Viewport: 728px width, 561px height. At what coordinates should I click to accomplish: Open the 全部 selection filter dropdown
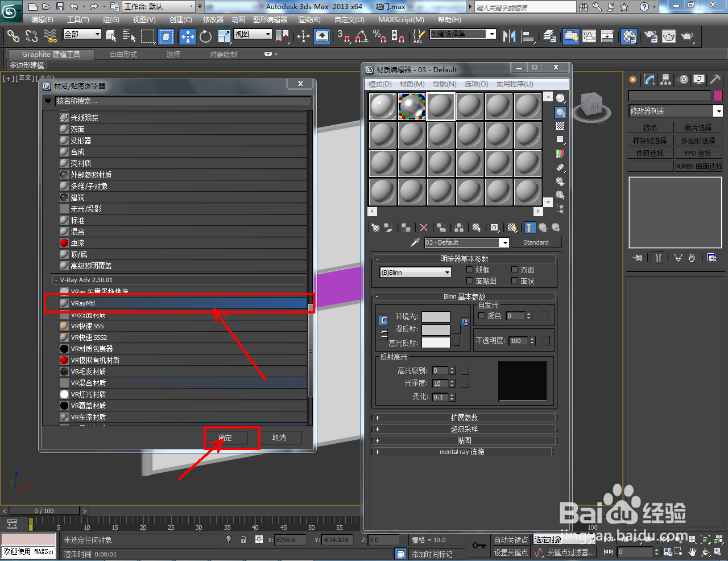[x=82, y=34]
